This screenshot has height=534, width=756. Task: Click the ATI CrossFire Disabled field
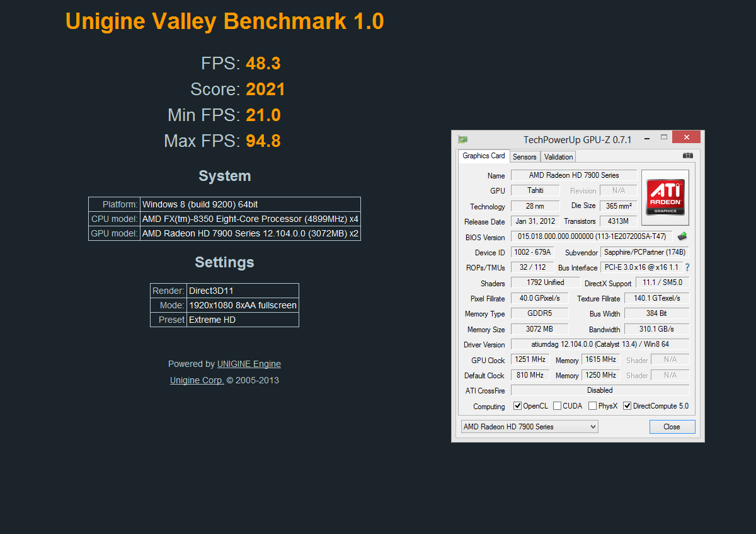coord(600,390)
